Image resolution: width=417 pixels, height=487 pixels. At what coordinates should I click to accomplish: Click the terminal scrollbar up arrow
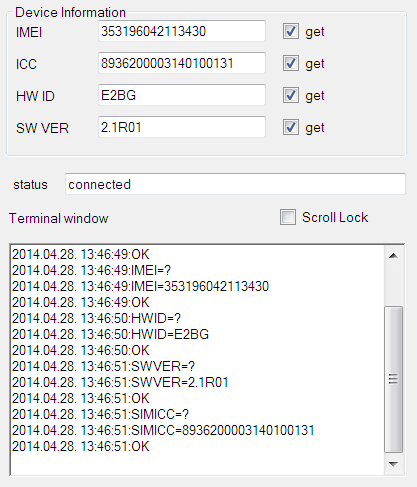tap(393, 256)
